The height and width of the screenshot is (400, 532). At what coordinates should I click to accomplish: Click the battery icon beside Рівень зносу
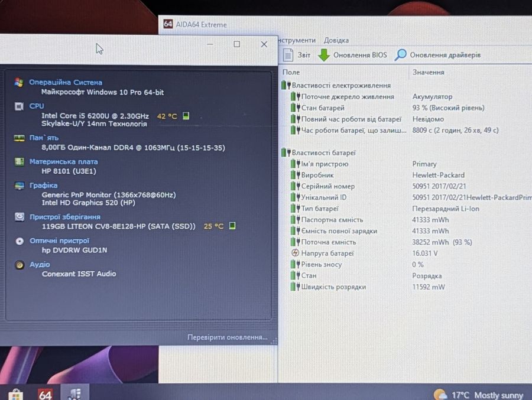[295, 264]
